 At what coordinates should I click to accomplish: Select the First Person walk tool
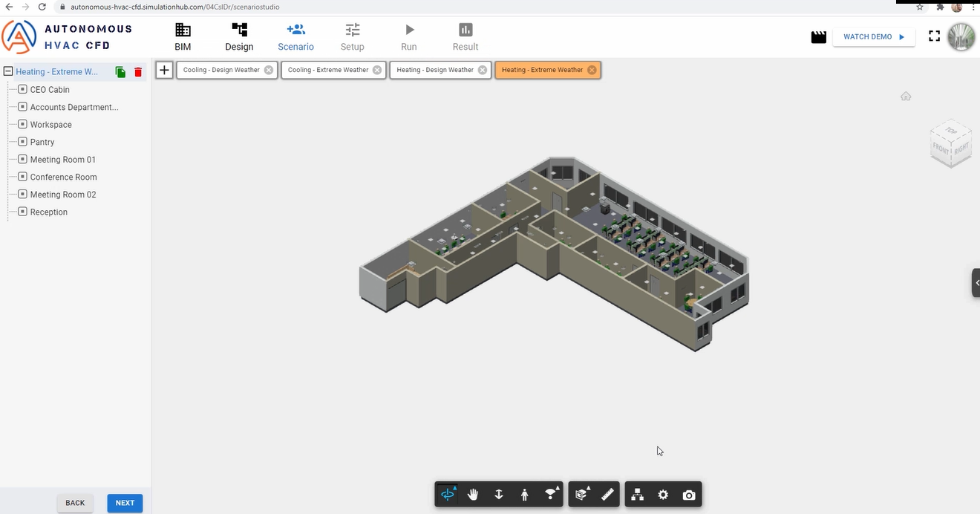[524, 495]
